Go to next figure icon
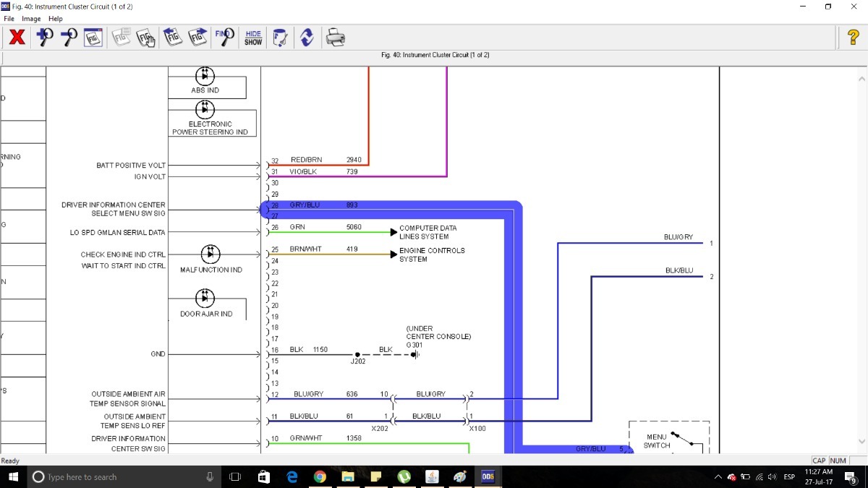868x488 pixels. pos(197,37)
